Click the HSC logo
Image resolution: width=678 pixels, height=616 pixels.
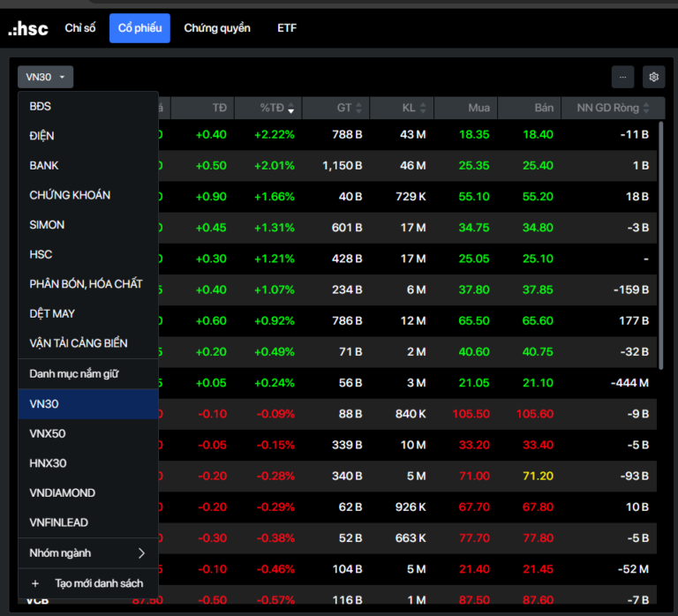[28, 29]
